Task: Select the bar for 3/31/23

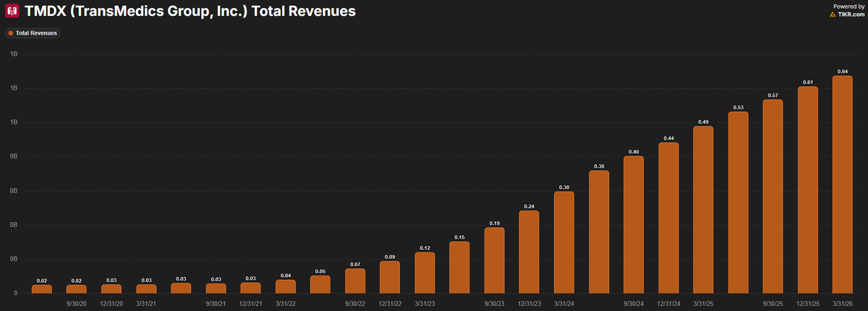Action: click(425, 273)
